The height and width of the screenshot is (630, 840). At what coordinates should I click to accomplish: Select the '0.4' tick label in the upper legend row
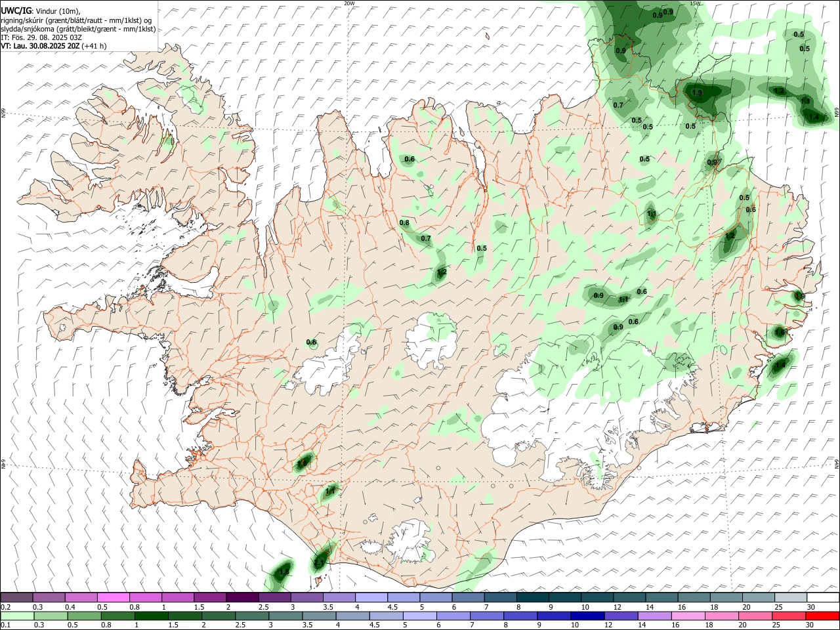tap(70, 607)
